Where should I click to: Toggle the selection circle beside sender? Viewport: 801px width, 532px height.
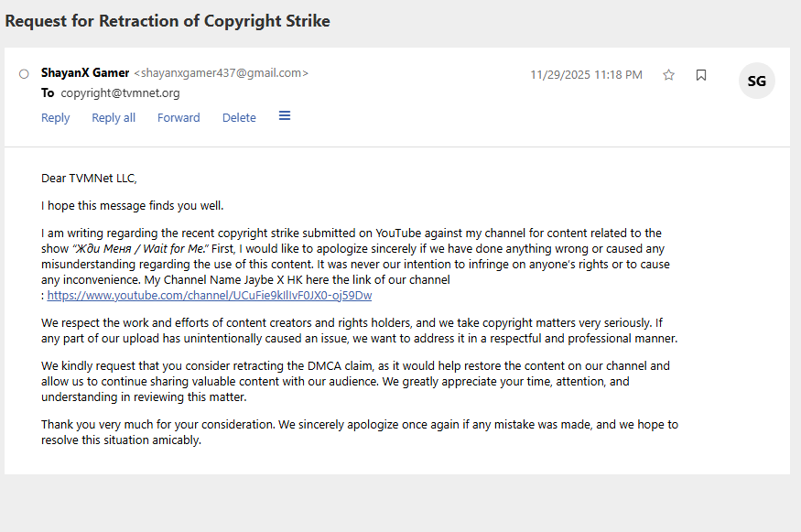(24, 73)
